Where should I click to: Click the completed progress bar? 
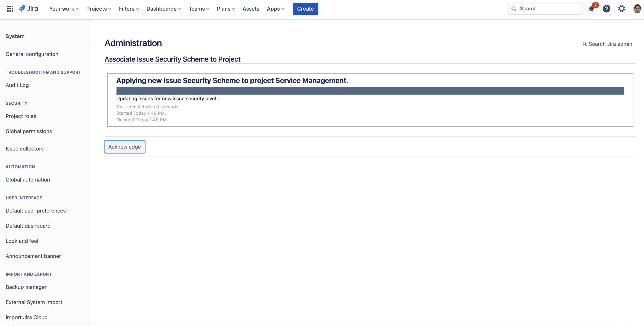(x=370, y=91)
